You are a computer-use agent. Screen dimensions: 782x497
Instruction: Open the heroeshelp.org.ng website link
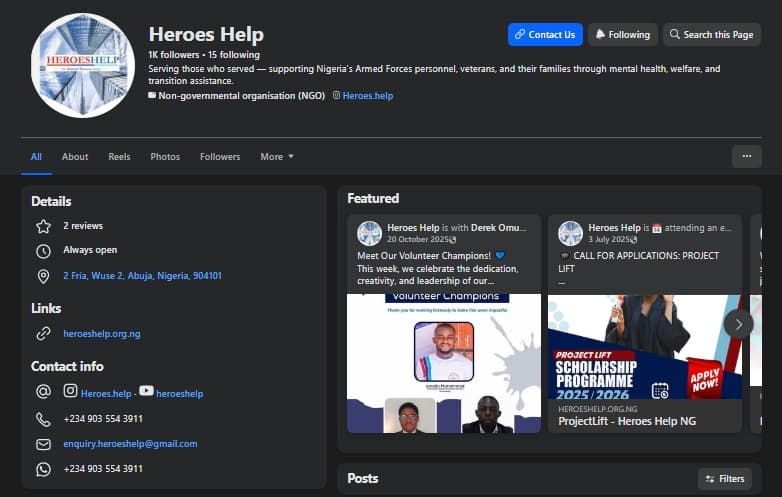pos(102,334)
